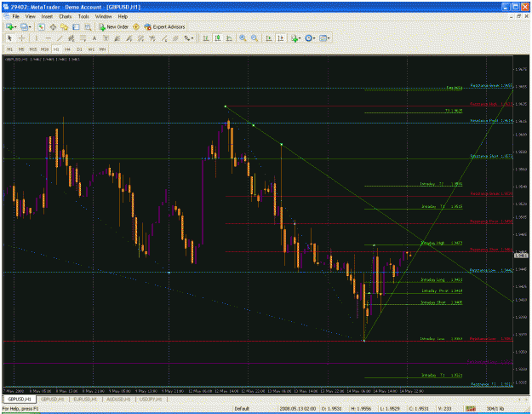532x414 pixels.
Task: Zoom in on the chart
Action: (243, 38)
